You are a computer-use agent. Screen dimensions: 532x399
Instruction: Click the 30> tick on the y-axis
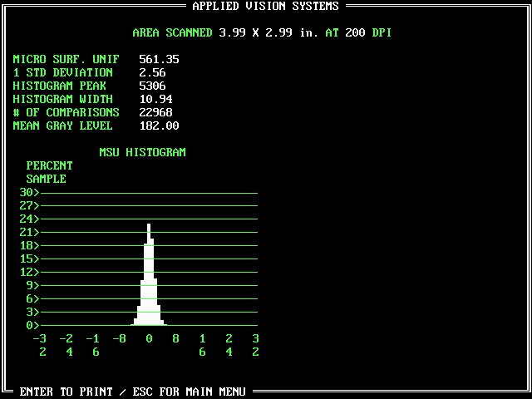tap(30, 192)
